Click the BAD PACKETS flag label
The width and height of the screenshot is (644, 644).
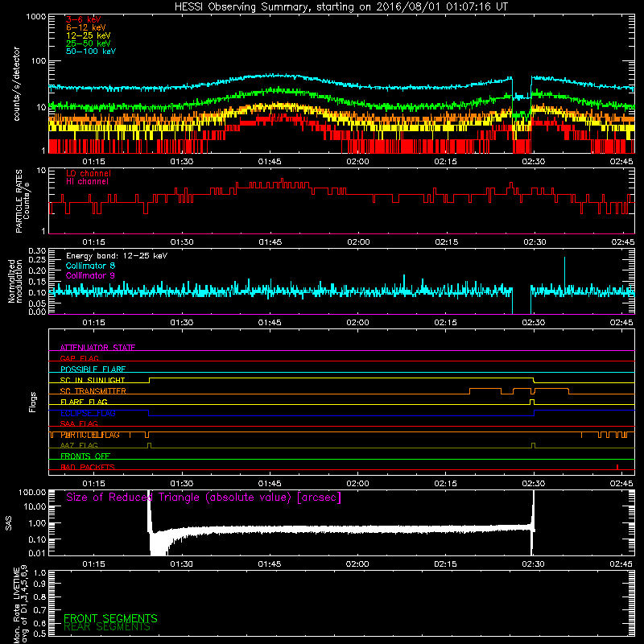tap(87, 467)
